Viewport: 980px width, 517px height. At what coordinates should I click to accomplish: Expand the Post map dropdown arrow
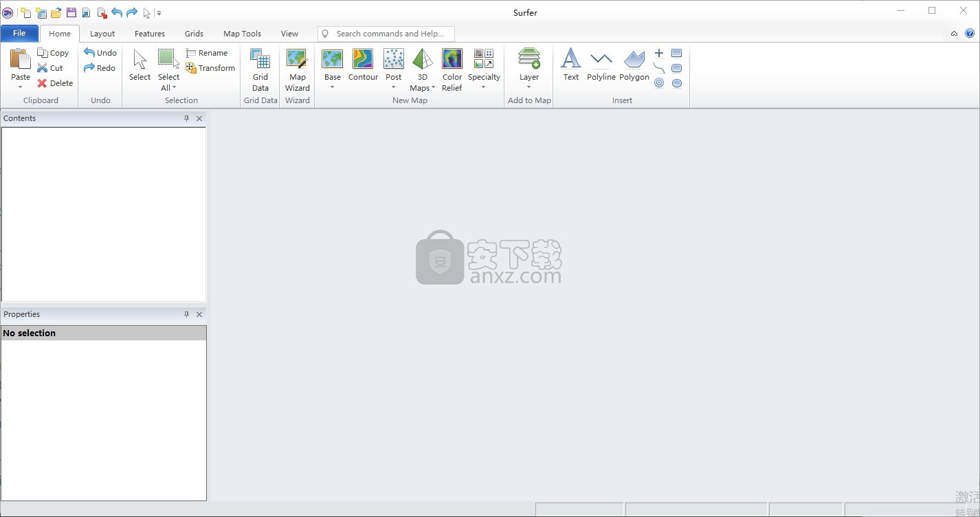pos(393,87)
